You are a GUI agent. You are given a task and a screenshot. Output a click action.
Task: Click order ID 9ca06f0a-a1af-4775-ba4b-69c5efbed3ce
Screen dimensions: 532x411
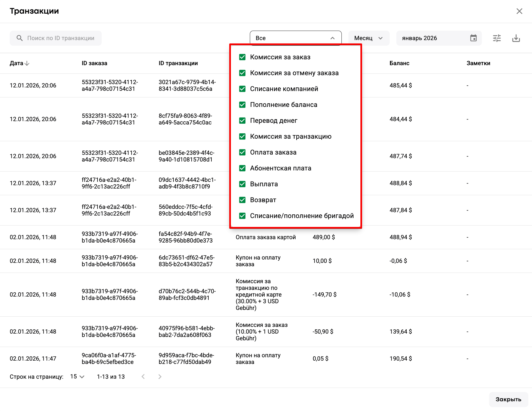point(109,359)
